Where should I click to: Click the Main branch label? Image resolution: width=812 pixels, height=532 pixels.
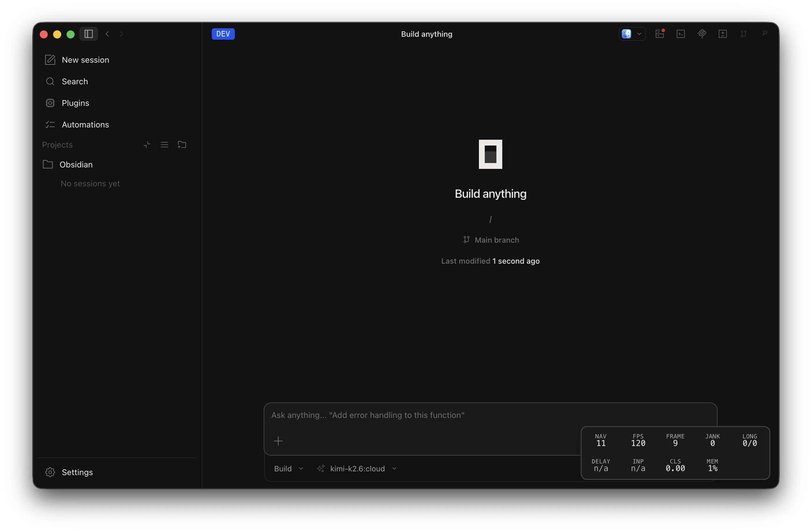[x=497, y=240]
